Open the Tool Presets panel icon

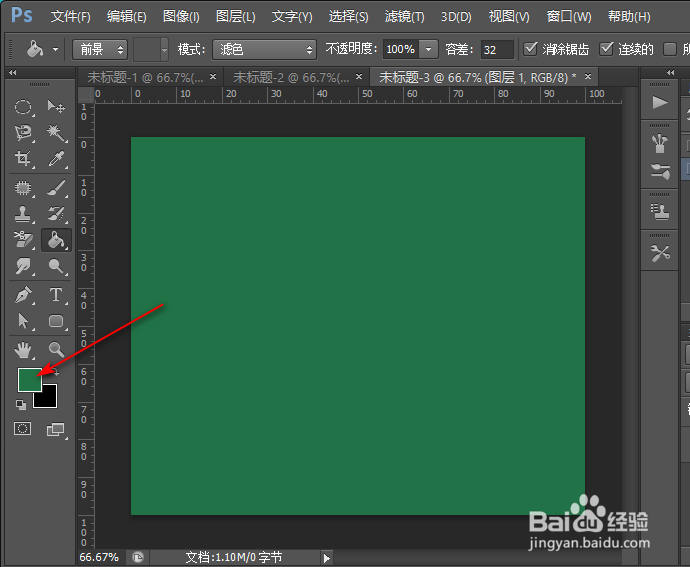coord(660,253)
